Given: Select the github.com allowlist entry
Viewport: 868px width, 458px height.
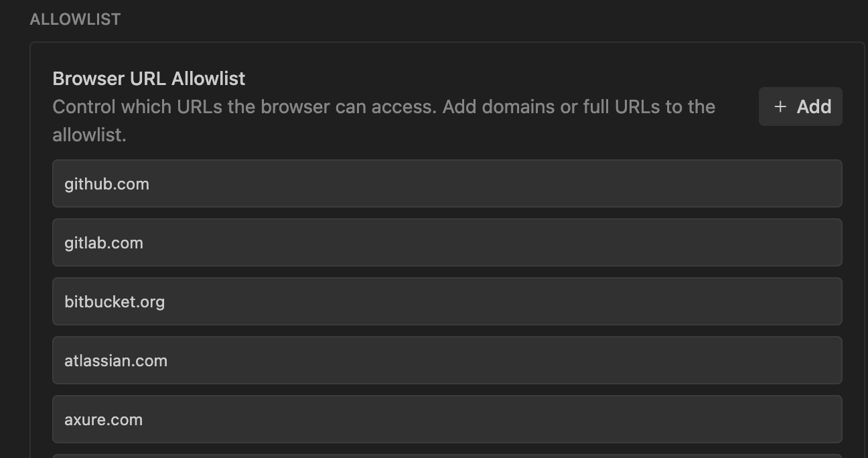Looking at the screenshot, I should (447, 183).
